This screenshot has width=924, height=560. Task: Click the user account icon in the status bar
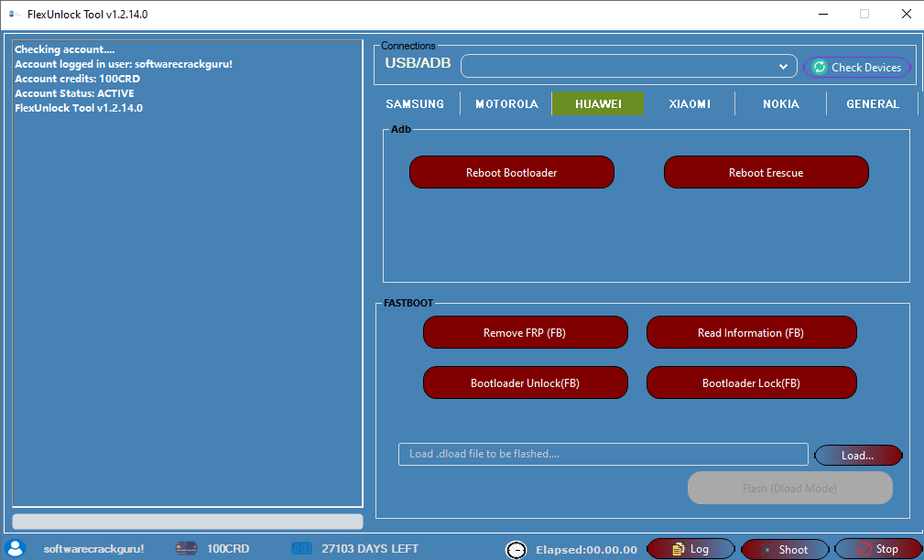coord(15,548)
